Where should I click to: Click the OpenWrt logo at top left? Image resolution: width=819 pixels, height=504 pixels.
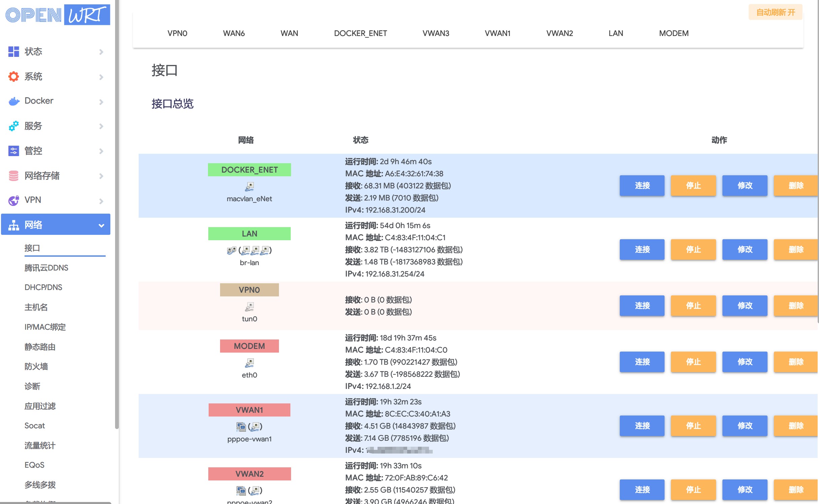[x=57, y=14]
